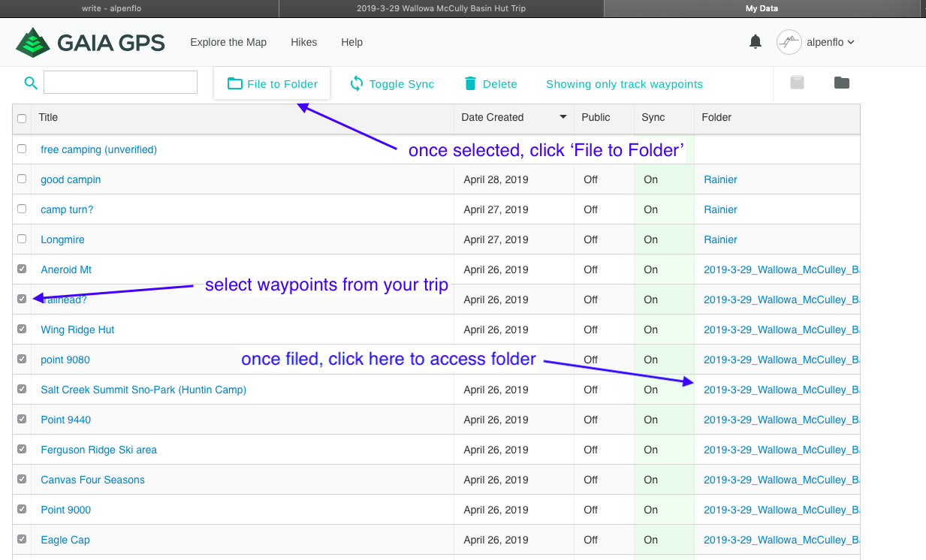Check the Longmire row checkbox
Screen dimensions: 926x560
click(x=22, y=239)
